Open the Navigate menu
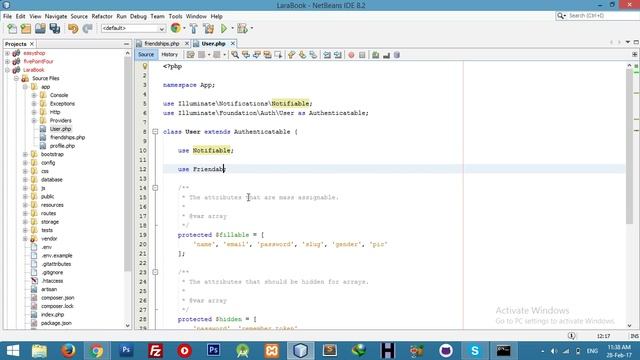 click(56, 16)
